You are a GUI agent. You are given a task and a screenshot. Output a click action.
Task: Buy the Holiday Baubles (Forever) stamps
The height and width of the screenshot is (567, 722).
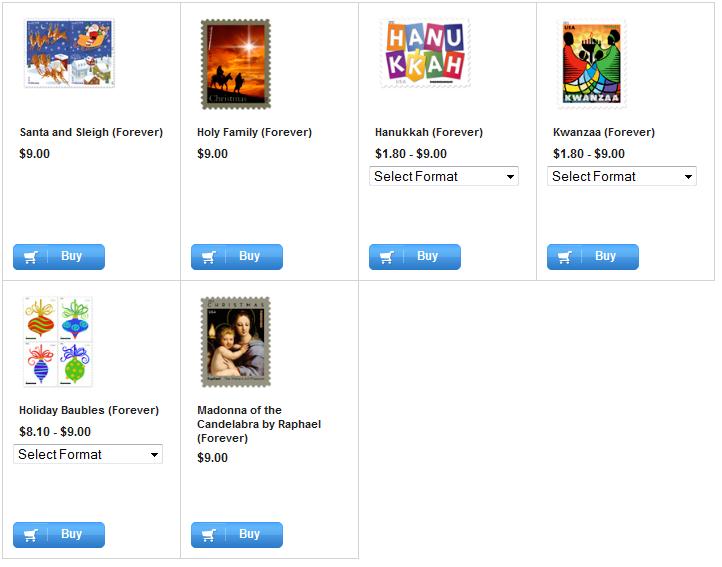pos(59,535)
